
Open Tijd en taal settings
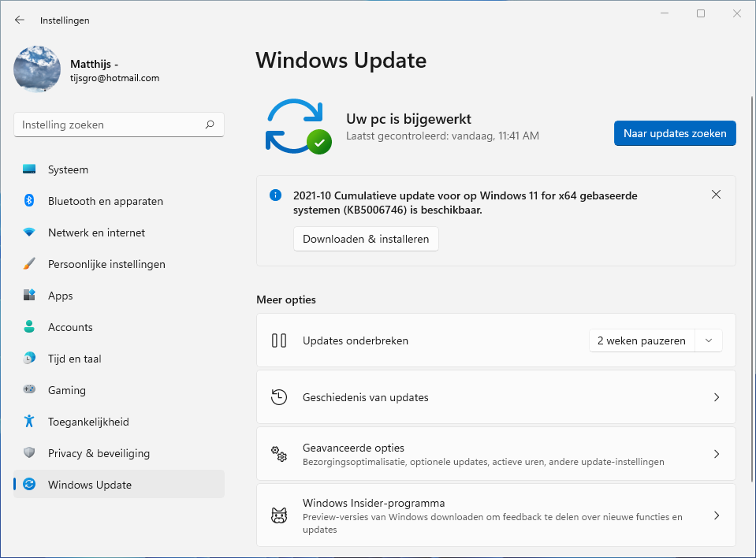74,359
